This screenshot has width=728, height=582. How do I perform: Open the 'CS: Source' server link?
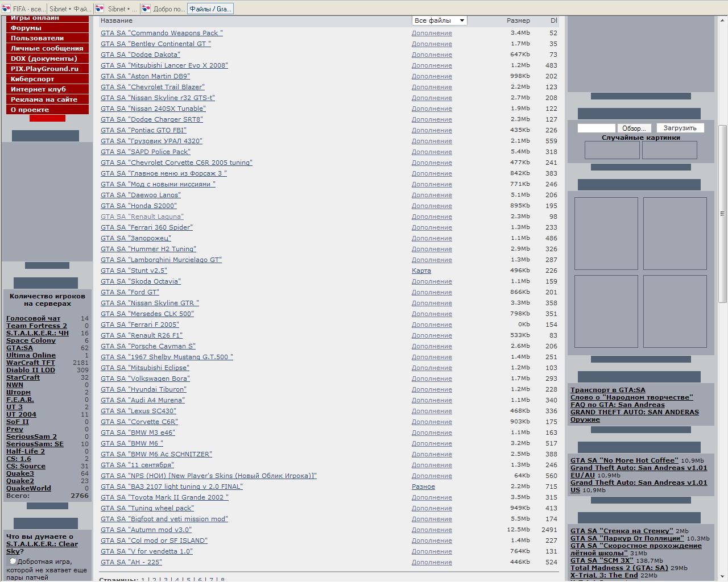(26, 466)
